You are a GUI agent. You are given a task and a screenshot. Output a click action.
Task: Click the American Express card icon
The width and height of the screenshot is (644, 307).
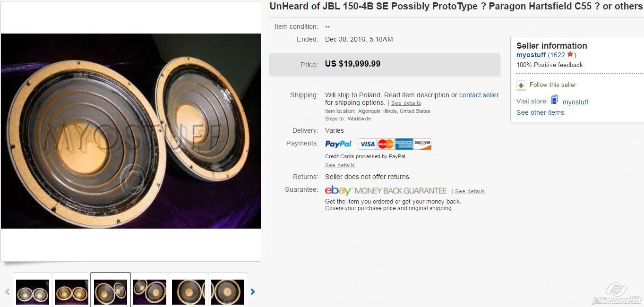tap(404, 144)
